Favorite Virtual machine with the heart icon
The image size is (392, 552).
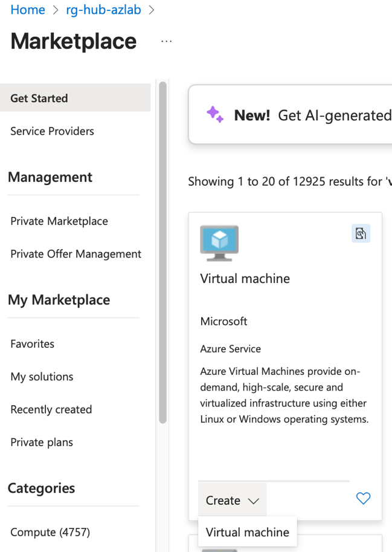click(363, 498)
